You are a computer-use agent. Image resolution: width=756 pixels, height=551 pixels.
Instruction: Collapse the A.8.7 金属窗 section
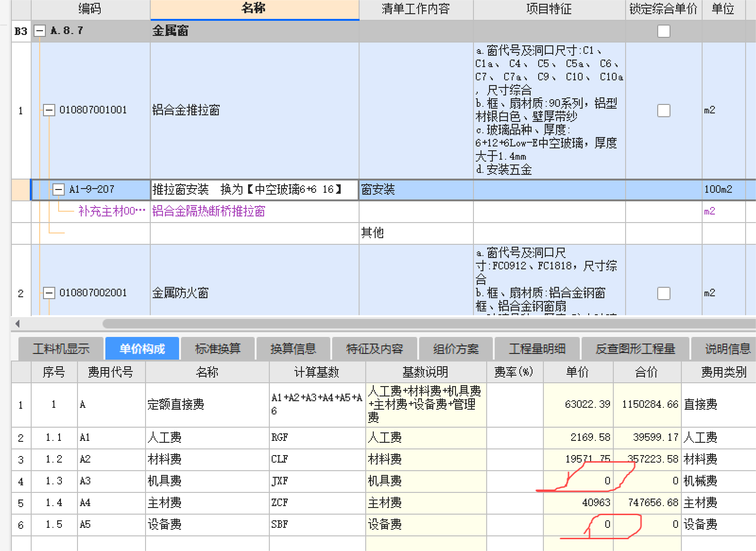coord(40,31)
